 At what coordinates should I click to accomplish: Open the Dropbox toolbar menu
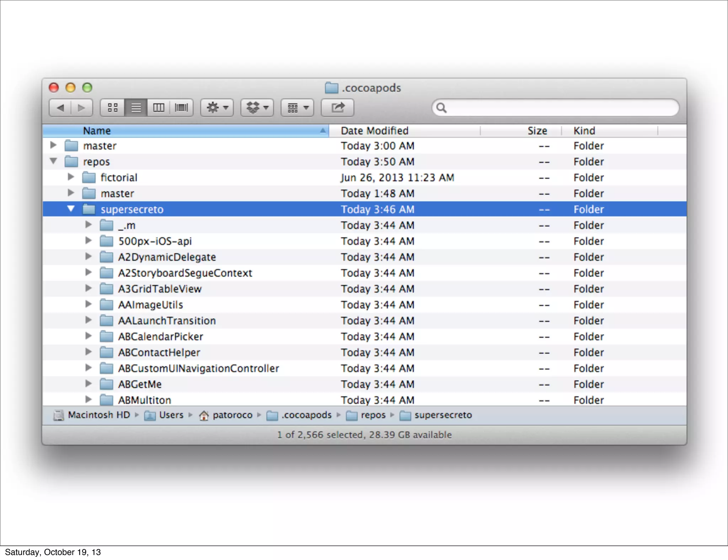(x=257, y=108)
